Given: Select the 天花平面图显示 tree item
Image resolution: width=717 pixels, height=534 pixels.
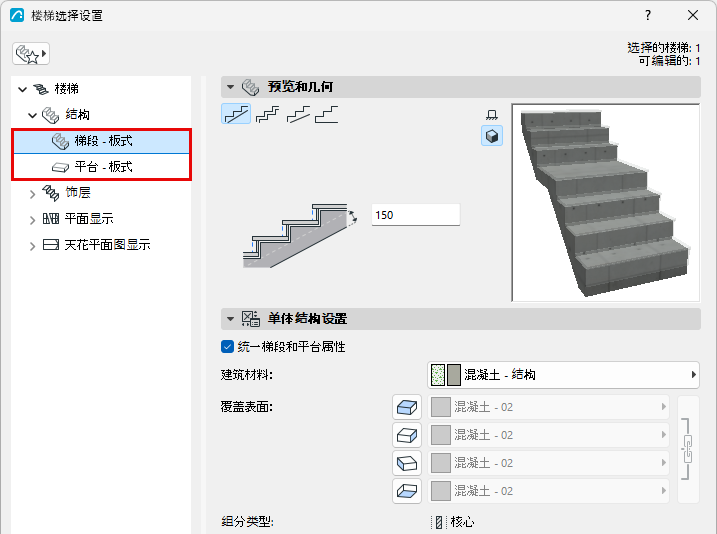Looking at the screenshot, I should pyautogui.click(x=107, y=245).
